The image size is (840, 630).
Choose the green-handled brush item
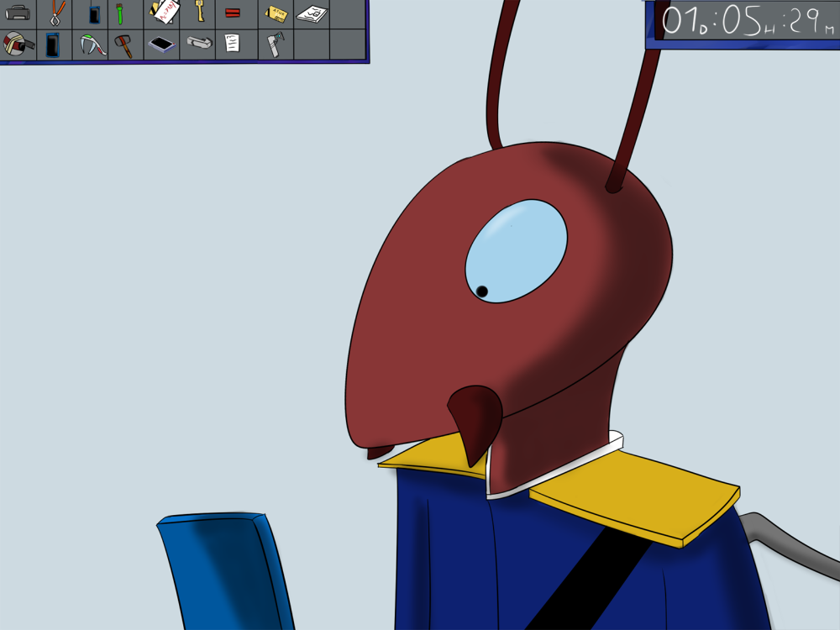[x=120, y=13]
